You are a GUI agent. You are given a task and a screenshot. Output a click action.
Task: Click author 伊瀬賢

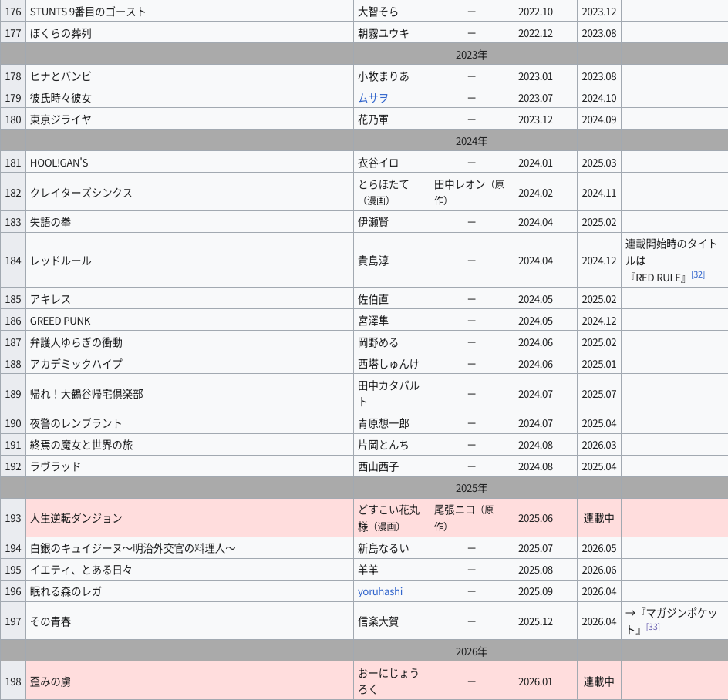pos(372,222)
